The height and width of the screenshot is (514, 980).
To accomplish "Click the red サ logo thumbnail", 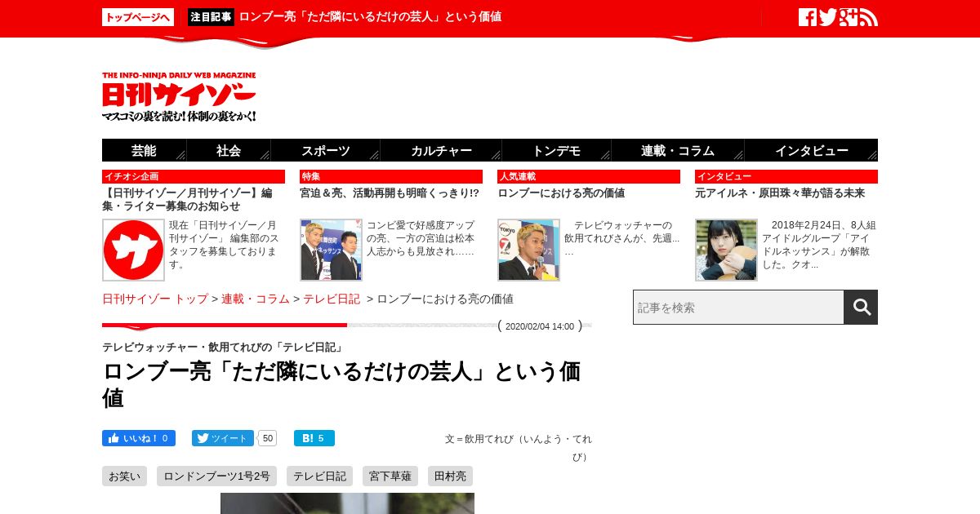I will [x=133, y=250].
